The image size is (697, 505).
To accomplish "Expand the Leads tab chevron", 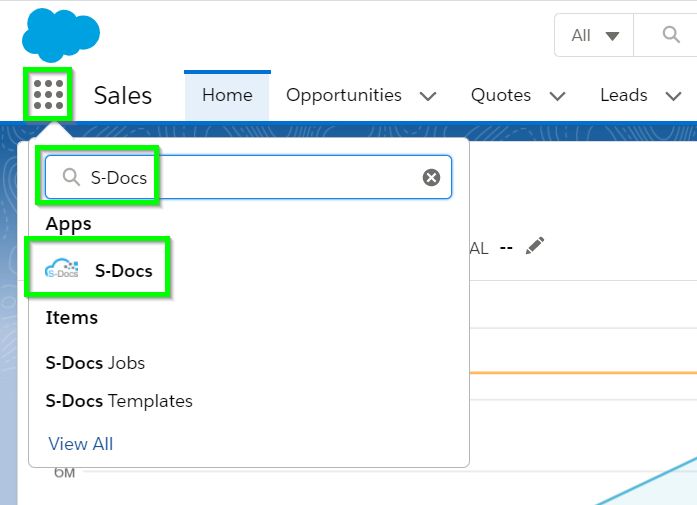I will [x=669, y=96].
